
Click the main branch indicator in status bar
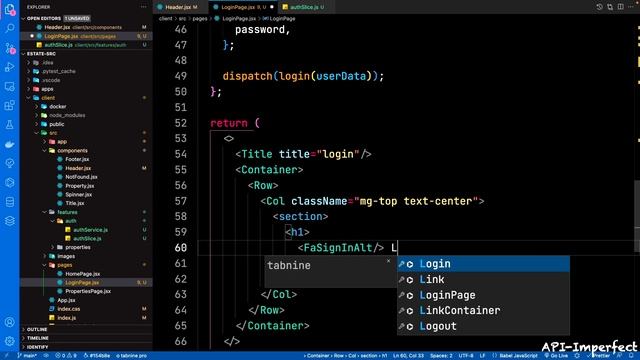click(27, 356)
